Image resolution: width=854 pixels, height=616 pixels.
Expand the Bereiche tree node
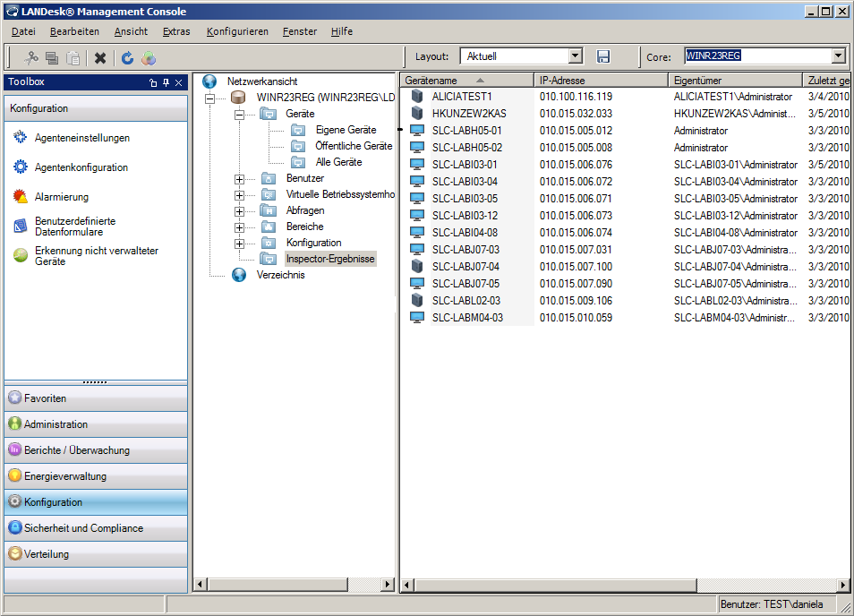coord(239,227)
